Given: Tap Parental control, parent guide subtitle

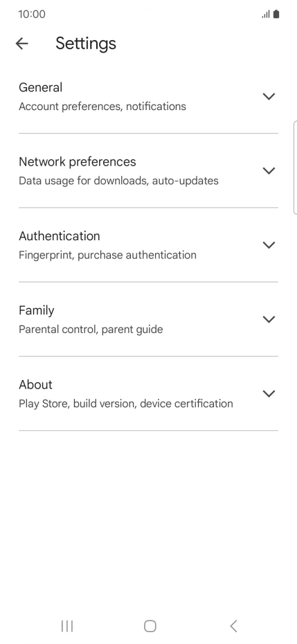Looking at the screenshot, I should pyautogui.click(x=91, y=330).
